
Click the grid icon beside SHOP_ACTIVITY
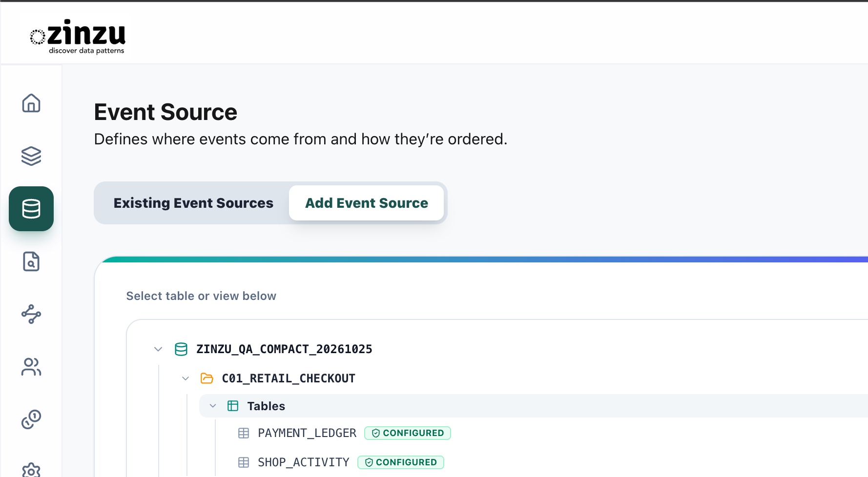click(244, 462)
